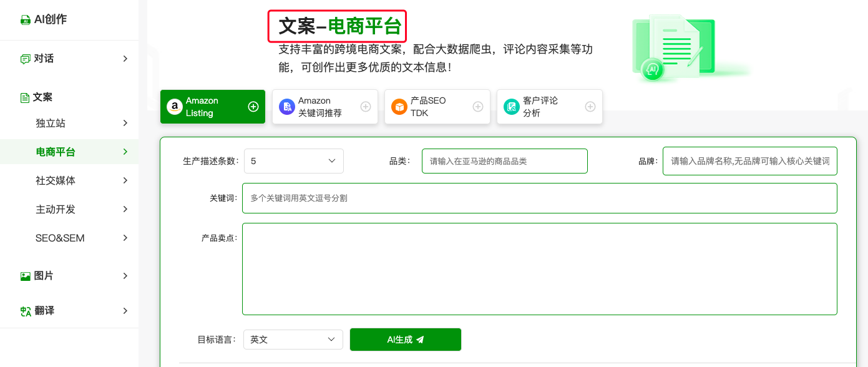Screen dimensions: 868x367
Task: Click the orange 产品SEO TDK box icon
Action: [x=399, y=107]
